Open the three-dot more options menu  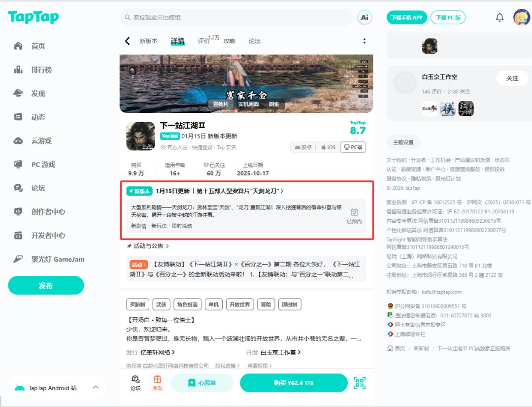point(365,41)
